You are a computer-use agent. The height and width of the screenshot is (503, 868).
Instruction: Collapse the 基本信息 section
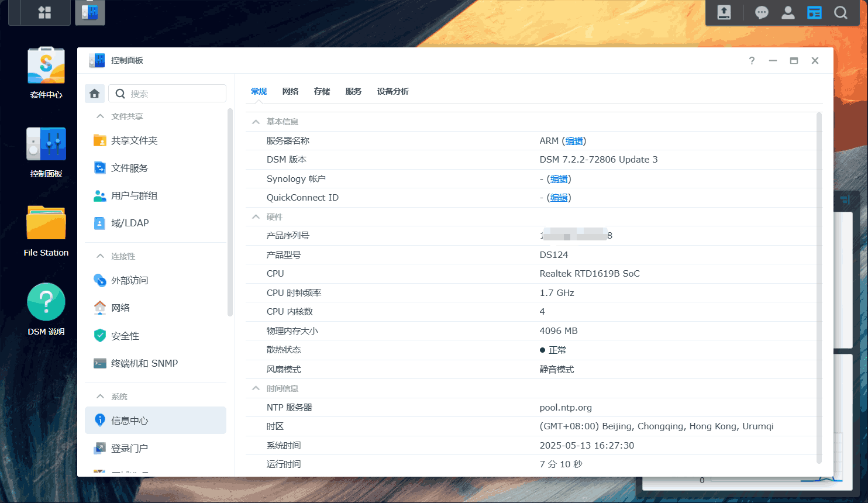coord(256,122)
